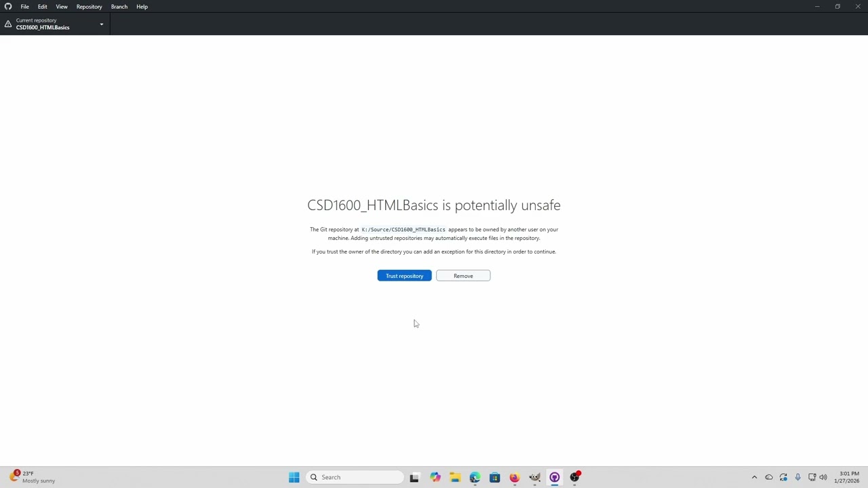The width and height of the screenshot is (868, 488).
Task: Open File Explorer from the taskbar
Action: click(454, 477)
